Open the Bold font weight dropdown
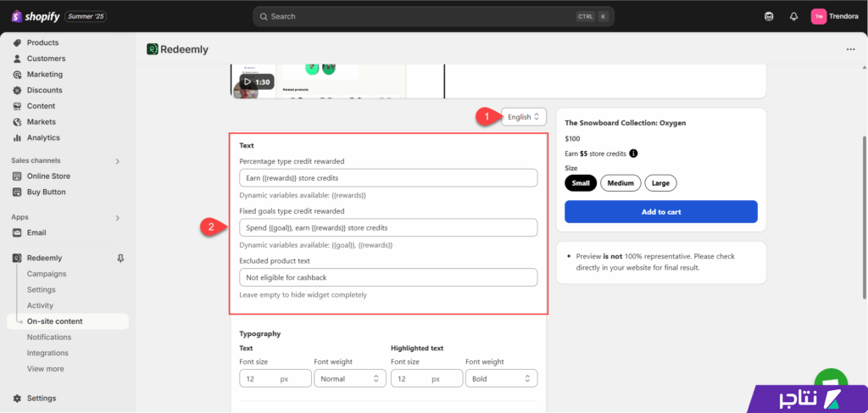This screenshot has height=413, width=868. [502, 379]
